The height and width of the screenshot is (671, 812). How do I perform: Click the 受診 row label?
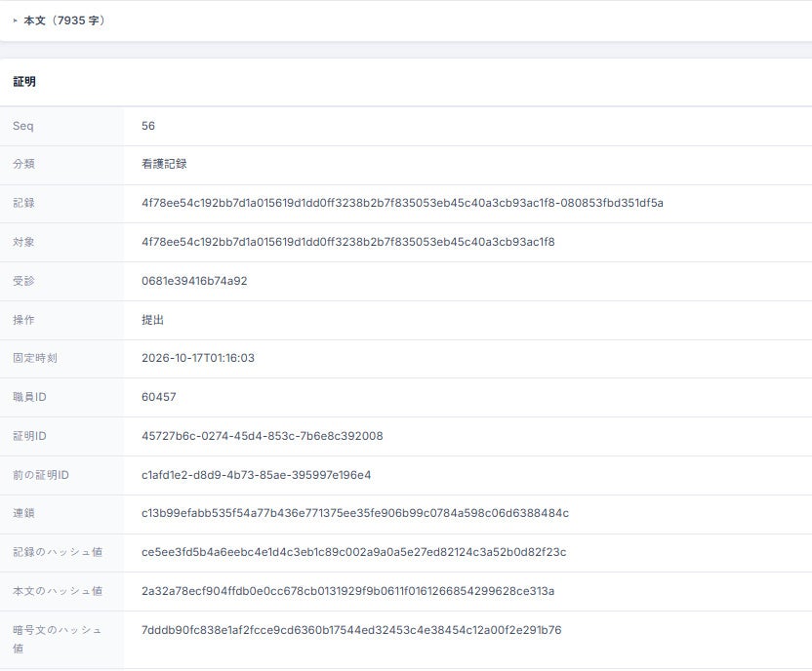(x=23, y=281)
